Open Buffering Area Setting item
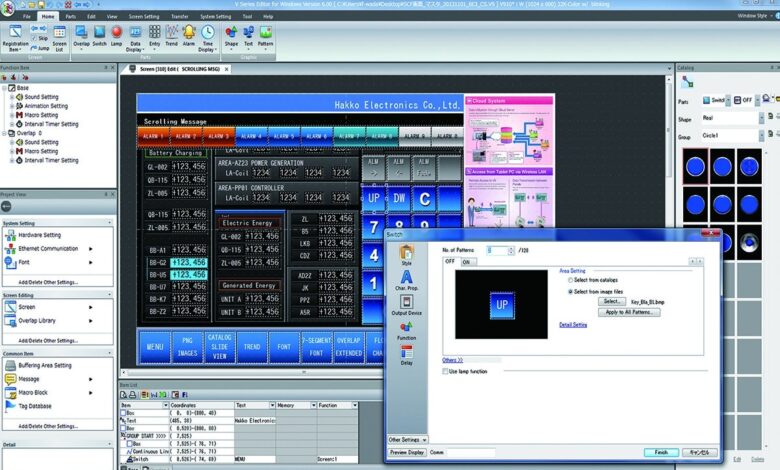780x470 pixels. point(45,366)
